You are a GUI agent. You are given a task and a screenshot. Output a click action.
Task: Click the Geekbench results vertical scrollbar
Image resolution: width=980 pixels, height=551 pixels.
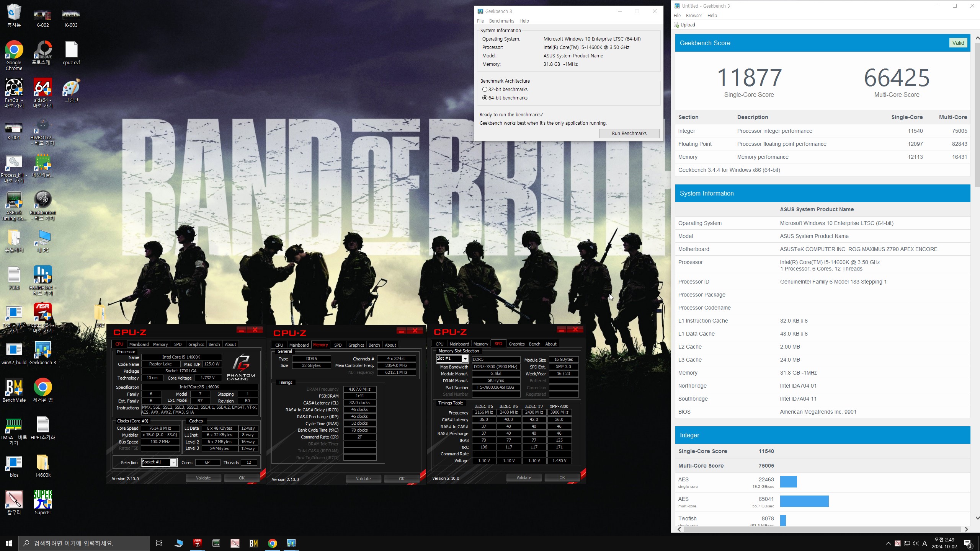(x=977, y=115)
